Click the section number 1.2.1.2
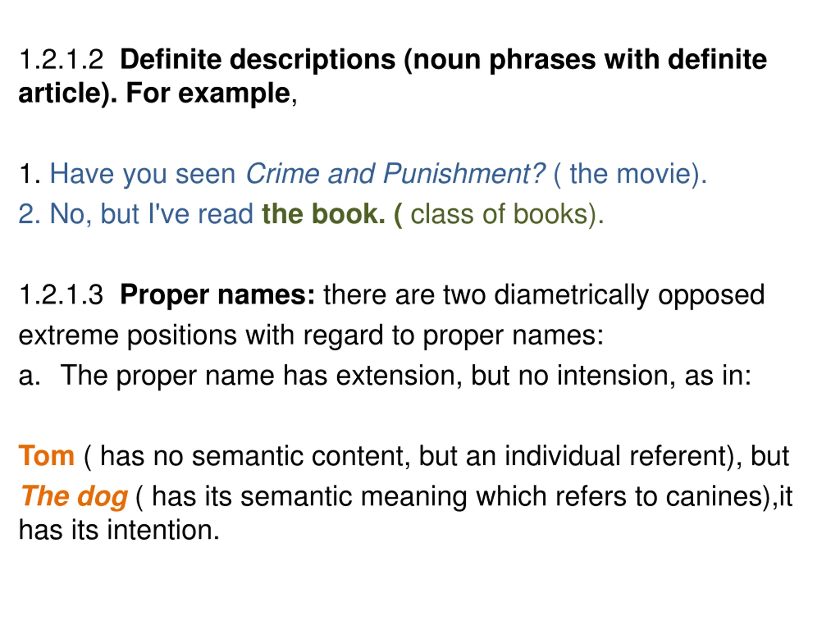The height and width of the screenshot is (630, 840). point(61,60)
